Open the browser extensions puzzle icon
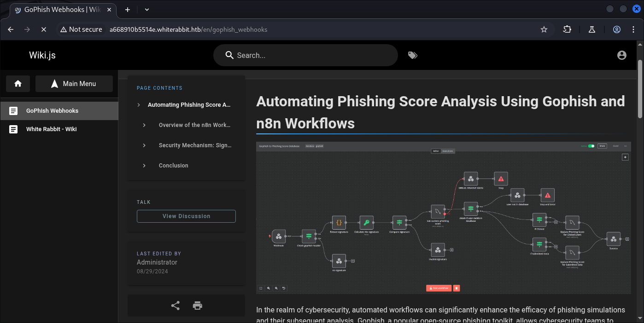The width and height of the screenshot is (644, 323). 567,29
